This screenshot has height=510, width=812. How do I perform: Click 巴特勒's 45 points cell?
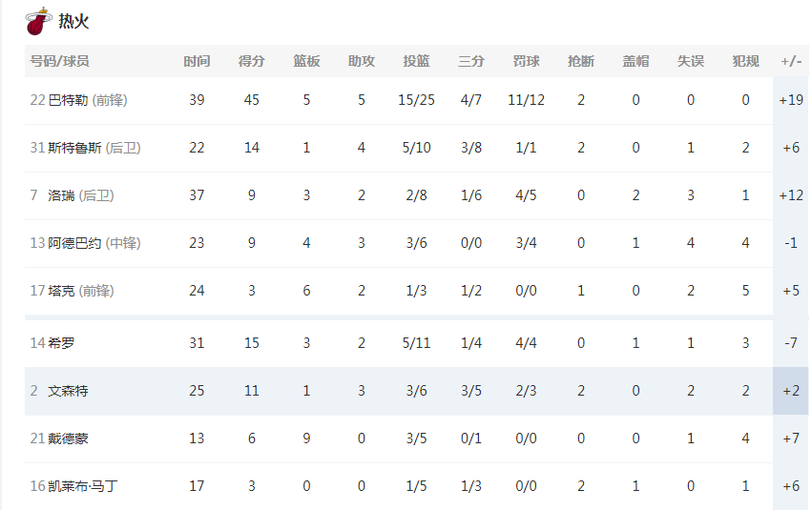click(252, 100)
